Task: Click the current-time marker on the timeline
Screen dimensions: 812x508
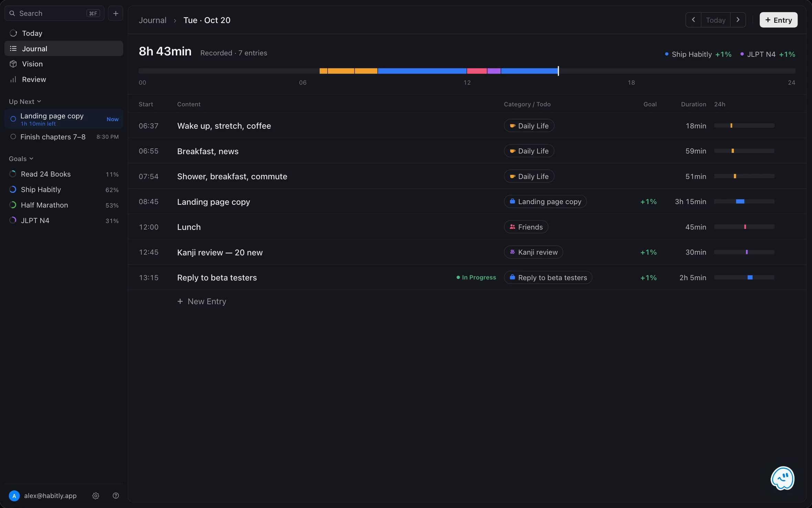Action: pos(558,71)
